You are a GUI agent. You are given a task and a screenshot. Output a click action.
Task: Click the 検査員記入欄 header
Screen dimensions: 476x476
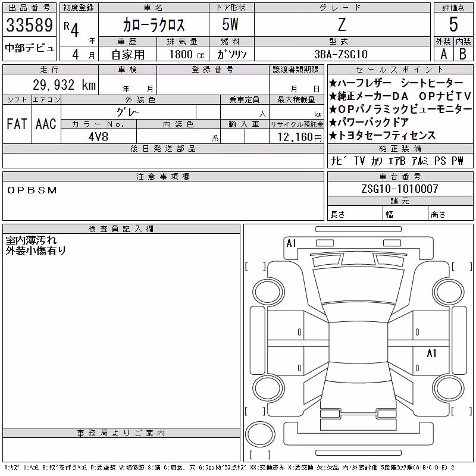click(121, 229)
